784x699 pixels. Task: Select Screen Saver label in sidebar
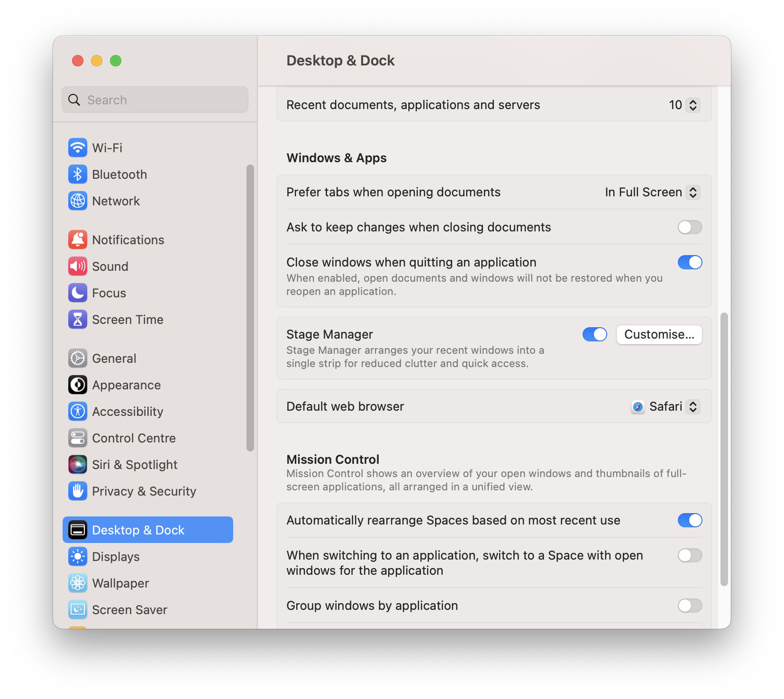pos(129,609)
